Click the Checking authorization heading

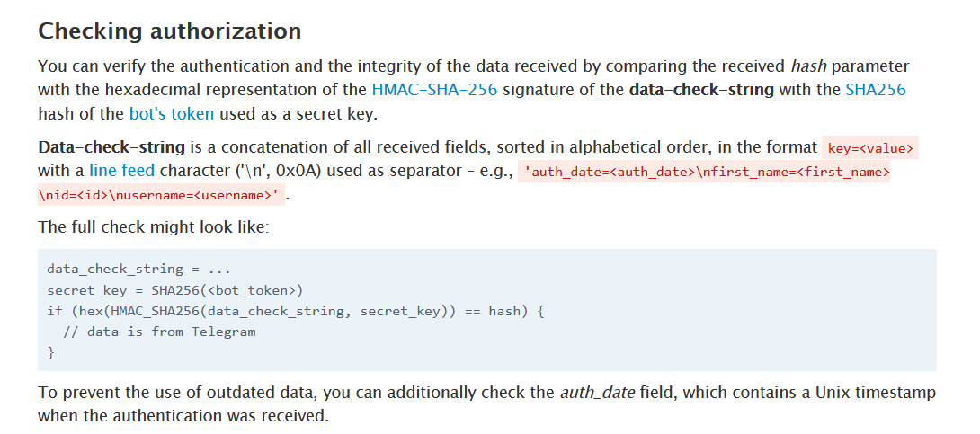pos(169,31)
